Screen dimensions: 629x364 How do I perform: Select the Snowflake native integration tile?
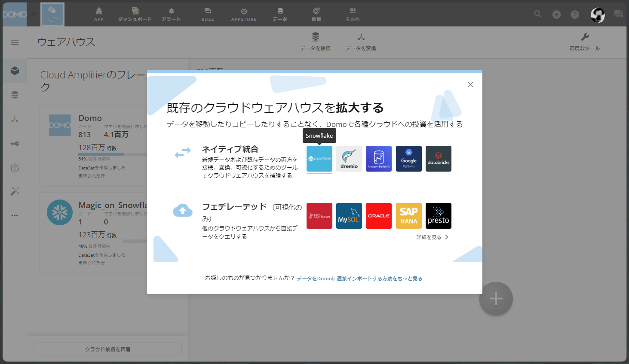(x=319, y=159)
